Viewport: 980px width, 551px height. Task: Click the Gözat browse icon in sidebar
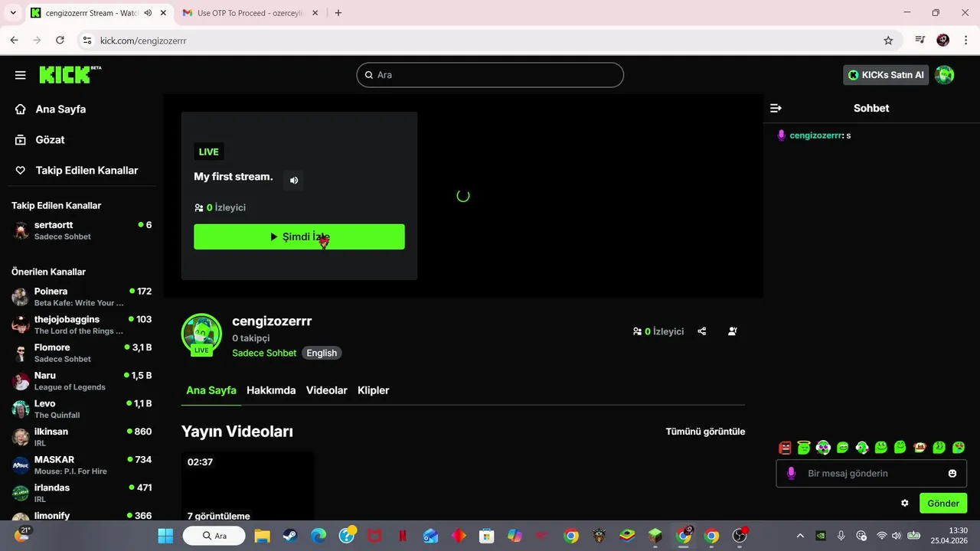(21, 140)
